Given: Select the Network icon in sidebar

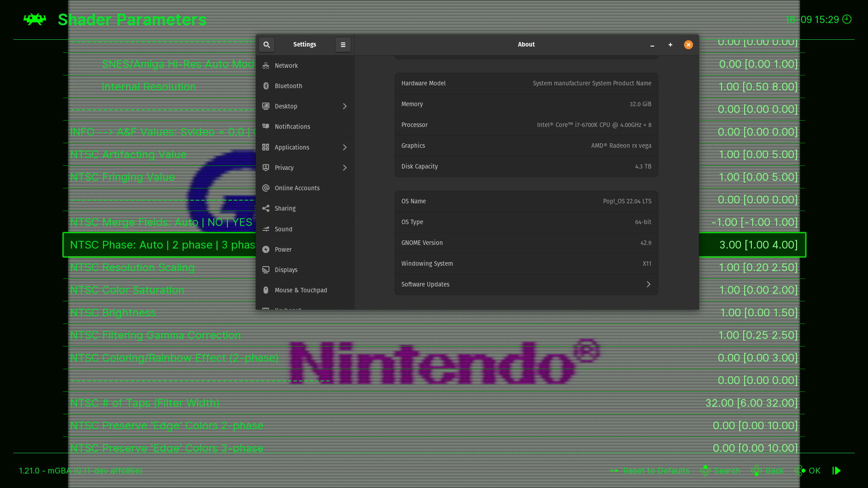Looking at the screenshot, I should point(266,66).
